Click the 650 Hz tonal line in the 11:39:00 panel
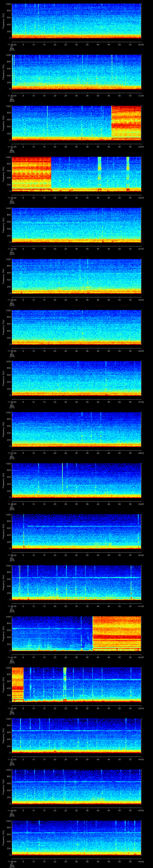This screenshot has width=153, height=868. coord(84,526)
